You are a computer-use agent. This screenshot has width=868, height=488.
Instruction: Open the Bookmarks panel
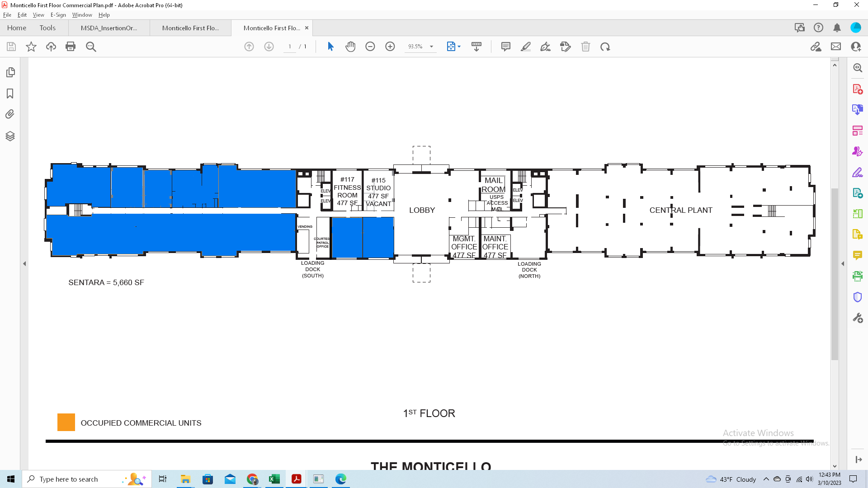coord(10,93)
